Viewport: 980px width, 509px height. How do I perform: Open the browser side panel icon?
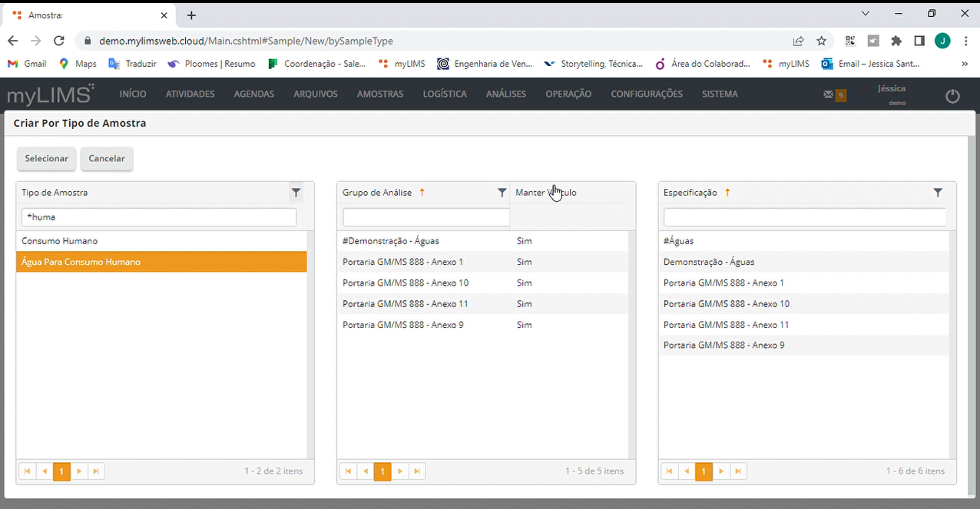(x=919, y=41)
